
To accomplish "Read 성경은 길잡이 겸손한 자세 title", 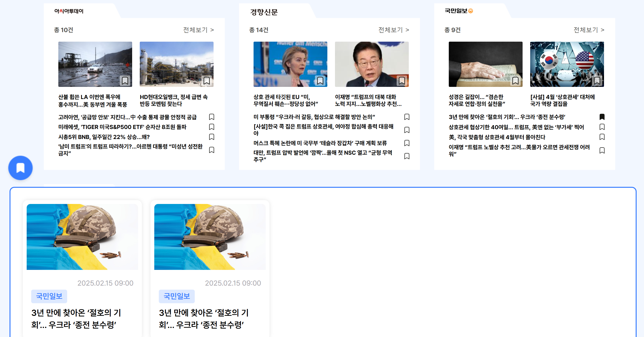I will 477,100.
